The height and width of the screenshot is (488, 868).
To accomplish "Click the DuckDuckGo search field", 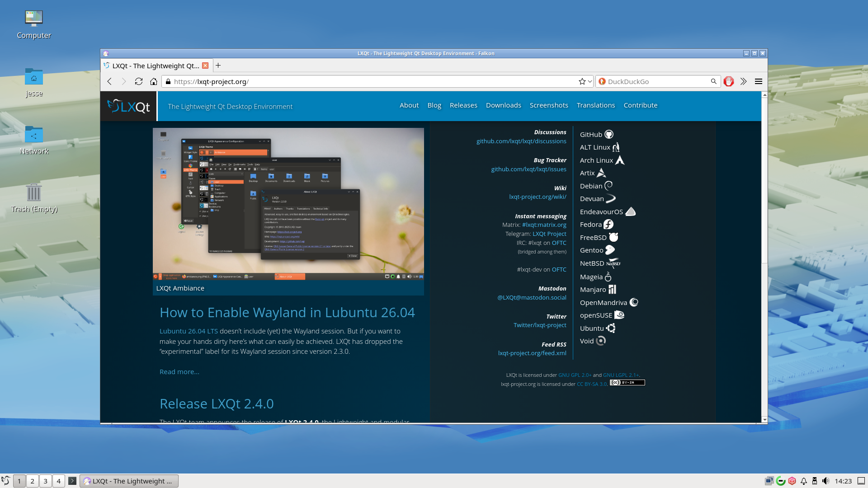I will coord(658,81).
